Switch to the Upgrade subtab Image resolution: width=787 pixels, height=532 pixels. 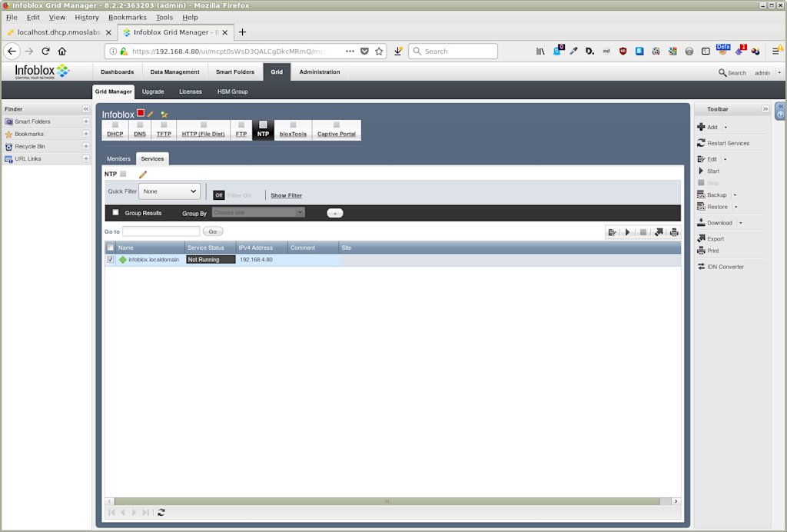153,91
